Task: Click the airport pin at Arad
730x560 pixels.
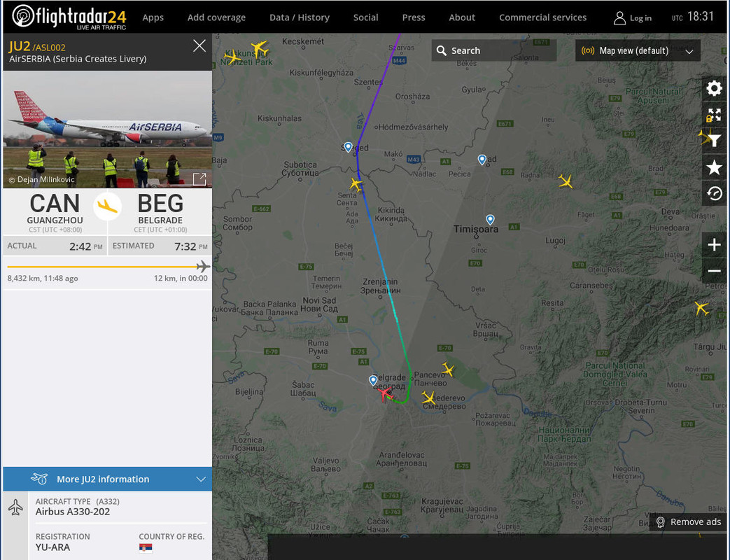Action: tap(482, 160)
